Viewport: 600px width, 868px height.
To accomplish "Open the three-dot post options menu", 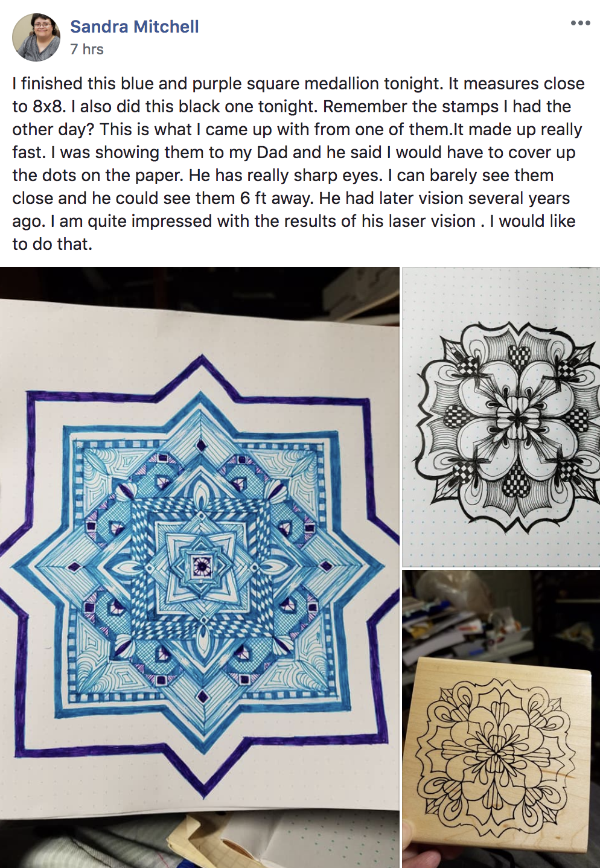I will pos(580,23).
